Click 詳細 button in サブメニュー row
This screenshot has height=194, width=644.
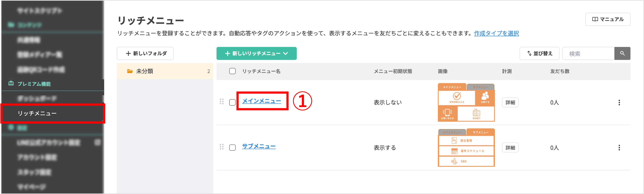tap(510, 148)
